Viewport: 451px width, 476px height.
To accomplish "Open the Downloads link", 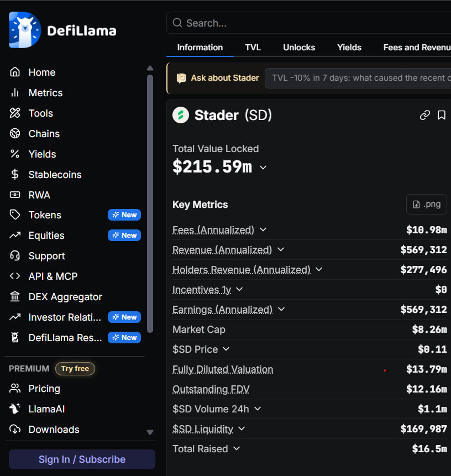I will click(54, 429).
